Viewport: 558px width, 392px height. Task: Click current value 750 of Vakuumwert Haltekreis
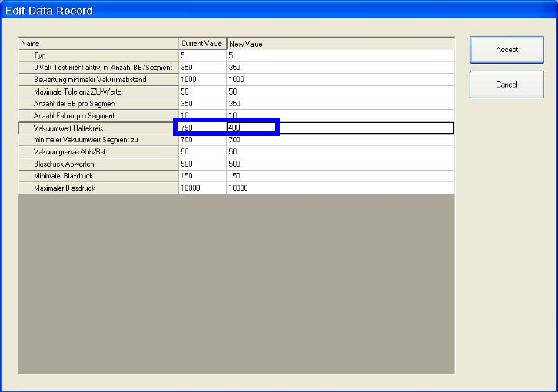pyautogui.click(x=202, y=128)
